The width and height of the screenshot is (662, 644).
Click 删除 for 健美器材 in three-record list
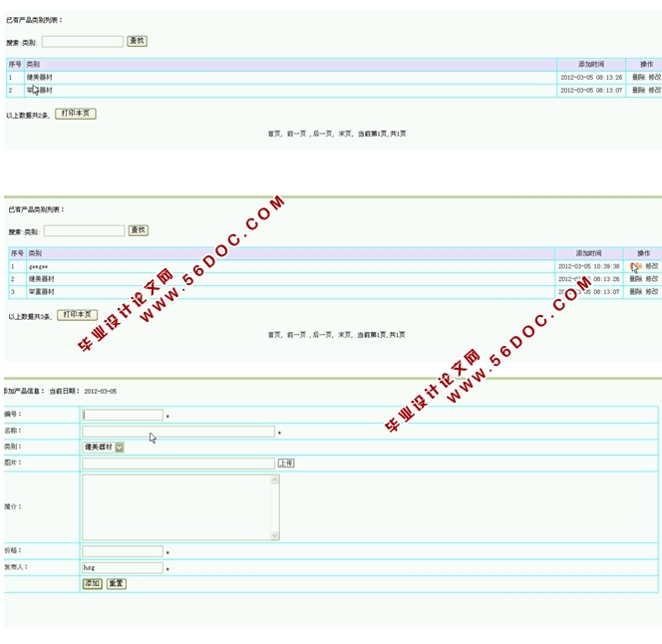click(636, 279)
